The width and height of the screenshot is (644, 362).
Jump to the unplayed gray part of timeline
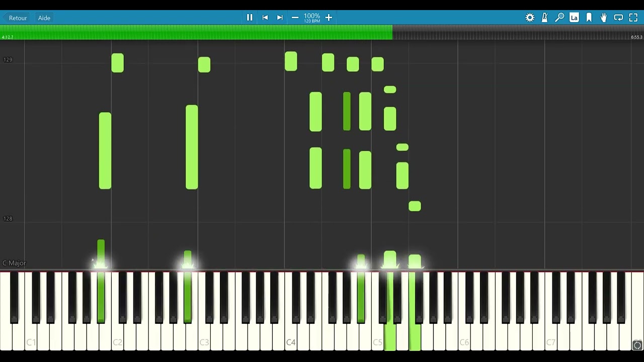click(x=518, y=32)
